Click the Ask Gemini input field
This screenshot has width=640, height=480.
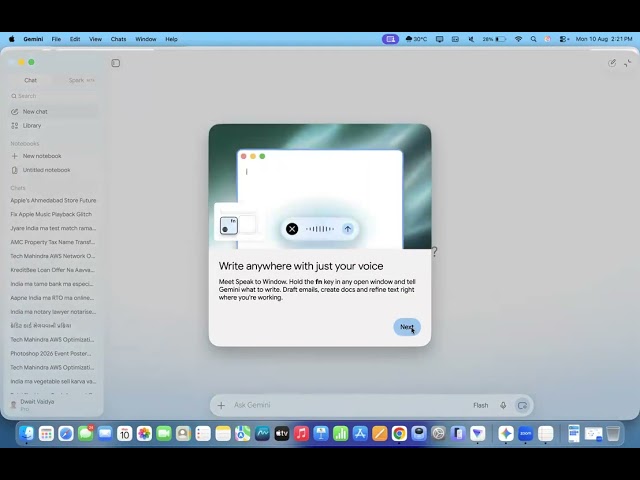[349, 405]
